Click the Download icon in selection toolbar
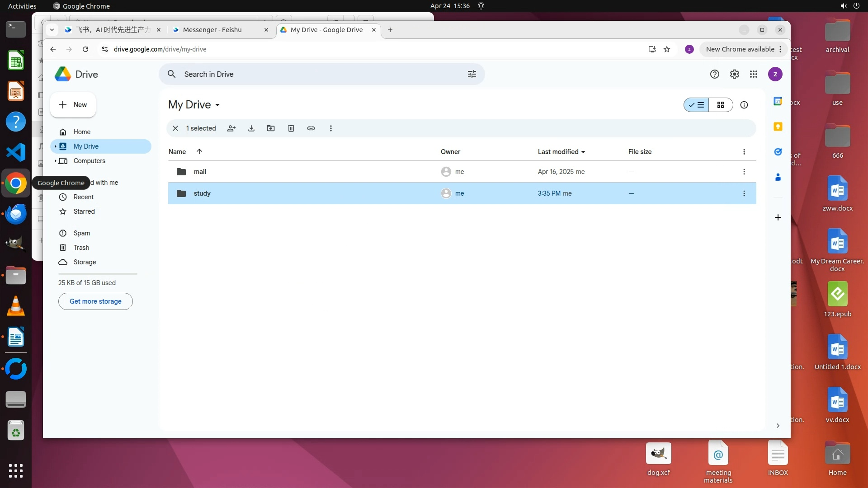The height and width of the screenshot is (488, 868). [x=251, y=128]
